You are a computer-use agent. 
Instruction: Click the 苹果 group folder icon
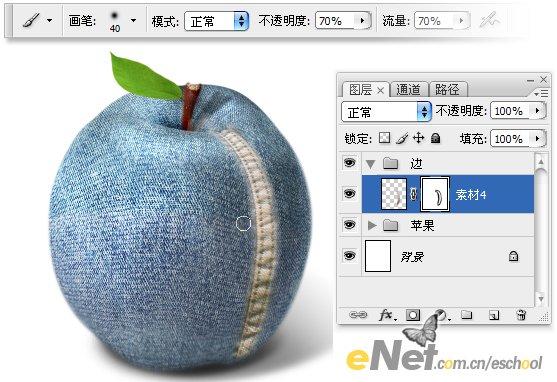391,225
